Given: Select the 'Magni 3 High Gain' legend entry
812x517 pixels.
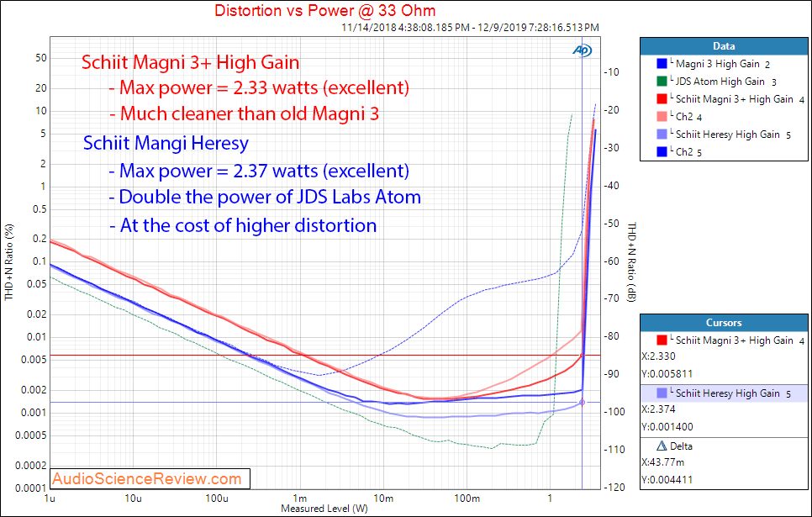Looking at the screenshot, I should point(723,64).
